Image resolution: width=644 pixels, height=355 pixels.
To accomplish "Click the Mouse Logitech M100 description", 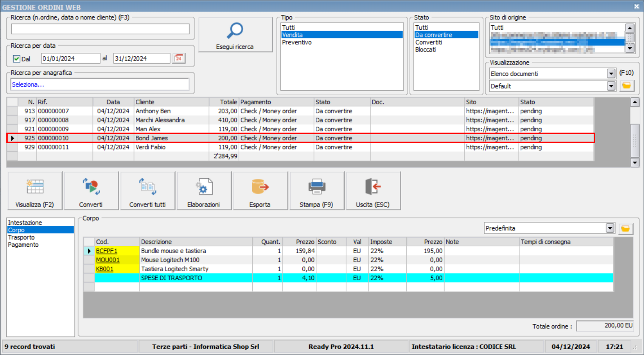I will (170, 260).
